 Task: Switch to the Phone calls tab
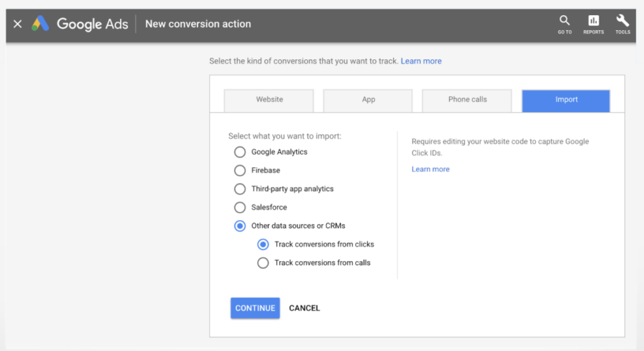(467, 100)
